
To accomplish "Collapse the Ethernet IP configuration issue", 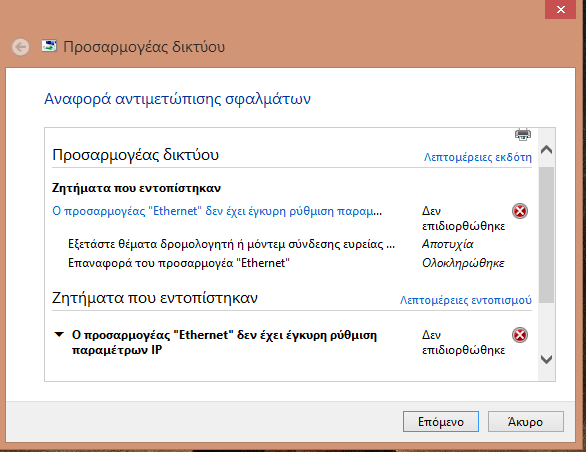I will (59, 334).
